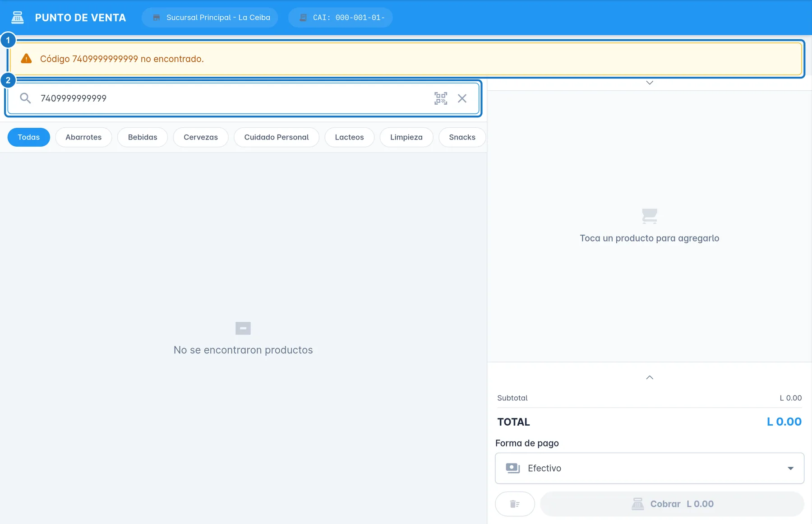
Task: Choose the Limpieza category chip
Action: (406, 137)
